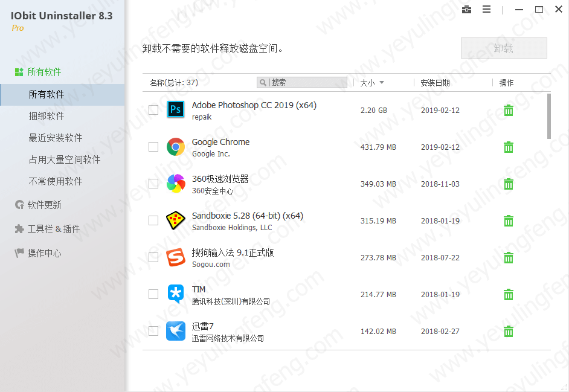Click trash icon for 迅雷7

(509, 332)
